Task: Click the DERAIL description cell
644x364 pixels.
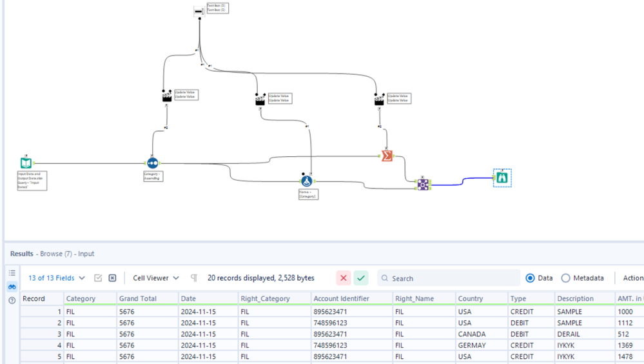Action: tap(585, 334)
